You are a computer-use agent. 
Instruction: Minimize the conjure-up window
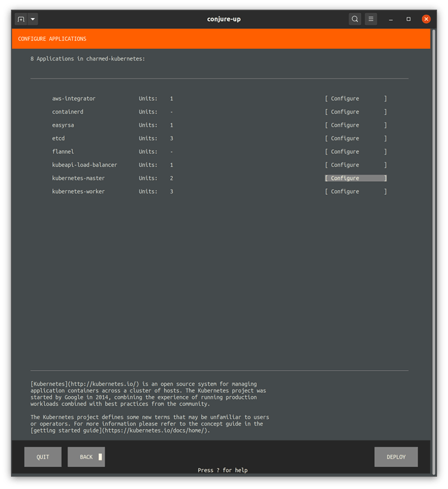click(x=391, y=19)
